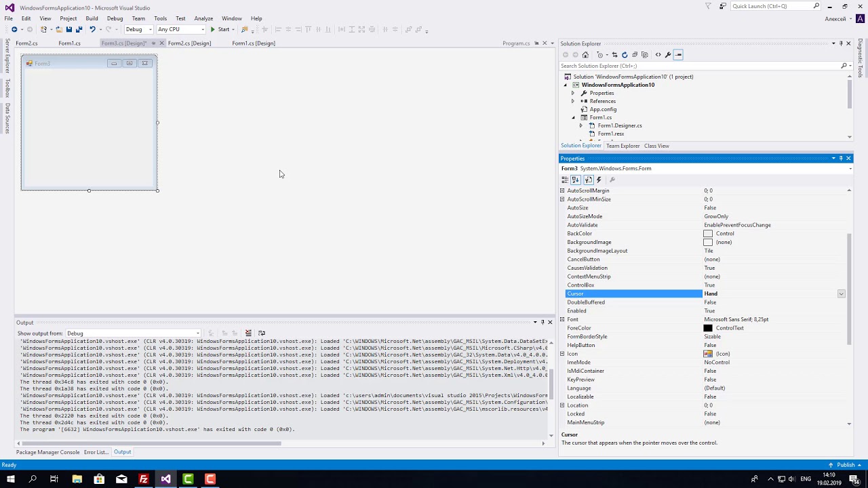Refresh the Solution Explorer tree
The height and width of the screenshot is (488, 868).
[x=625, y=55]
